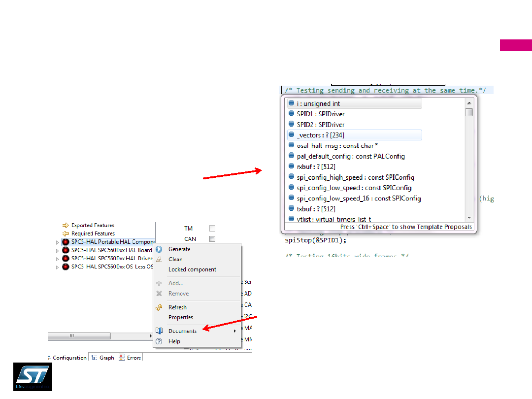532x399 pixels.
Task: Expand the SPC560Dxx OS Less node
Action: 57,267
